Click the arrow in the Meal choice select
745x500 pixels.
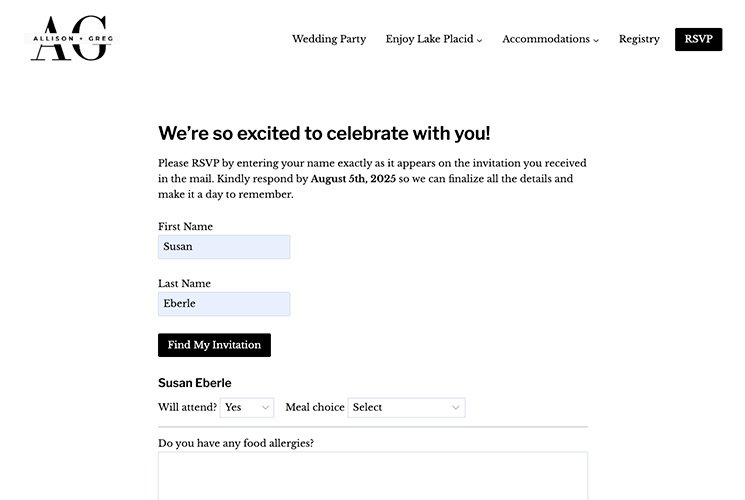456,408
